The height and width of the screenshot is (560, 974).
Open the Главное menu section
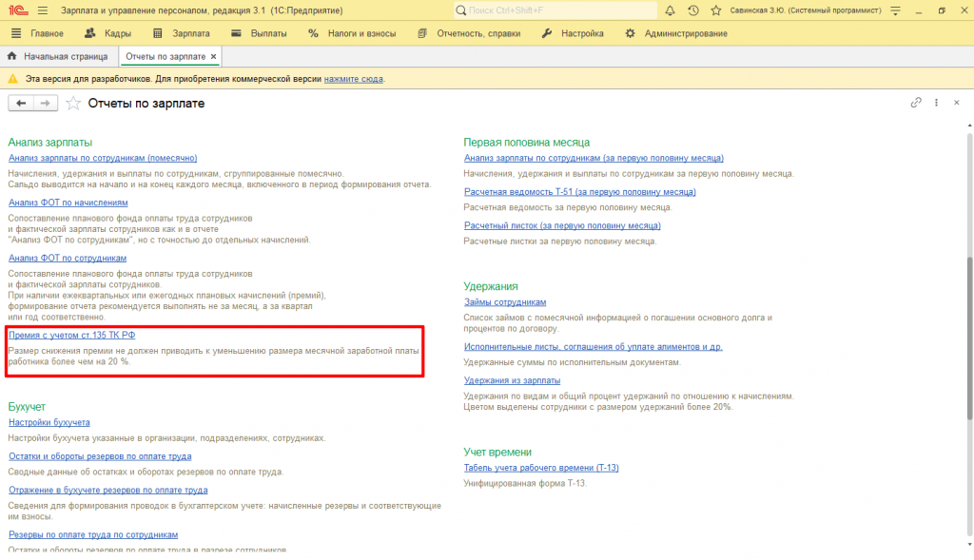(x=38, y=33)
